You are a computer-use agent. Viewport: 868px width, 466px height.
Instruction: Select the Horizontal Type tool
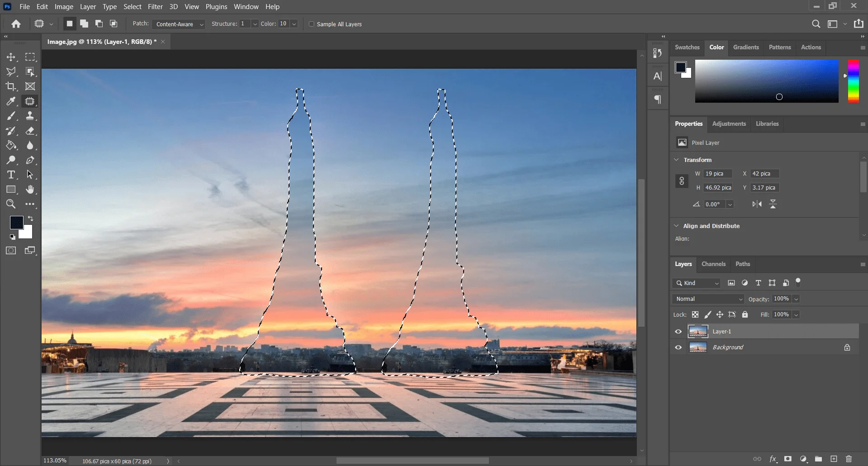click(x=11, y=175)
